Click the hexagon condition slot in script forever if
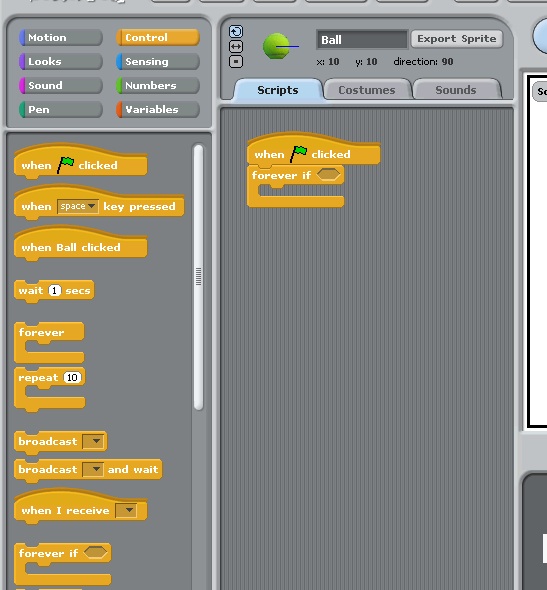 (328, 175)
